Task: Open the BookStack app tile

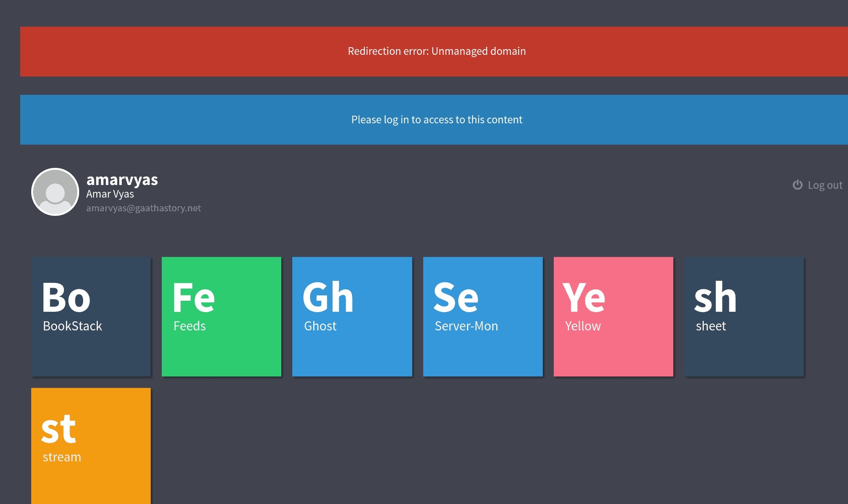Action: 91,317
